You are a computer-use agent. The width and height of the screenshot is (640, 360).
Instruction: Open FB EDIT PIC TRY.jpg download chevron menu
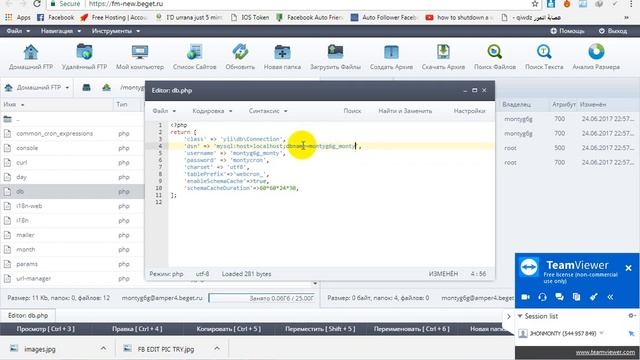pos(217,349)
